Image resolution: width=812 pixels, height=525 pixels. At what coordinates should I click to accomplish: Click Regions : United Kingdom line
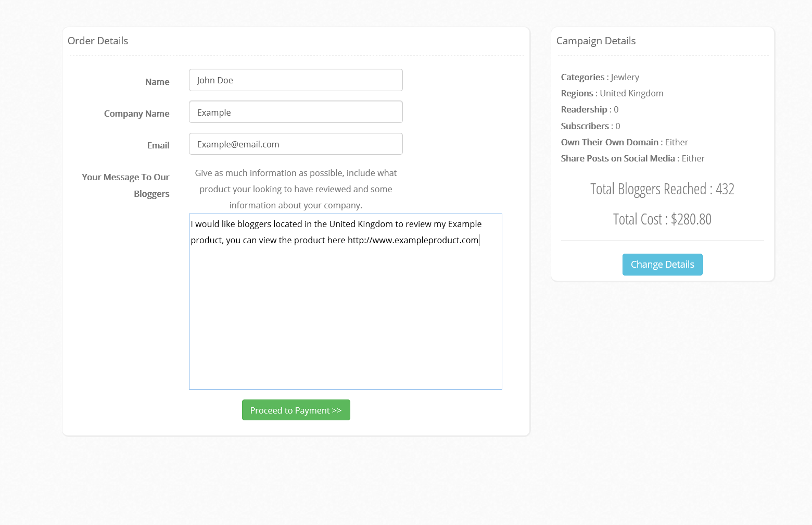pyautogui.click(x=612, y=93)
